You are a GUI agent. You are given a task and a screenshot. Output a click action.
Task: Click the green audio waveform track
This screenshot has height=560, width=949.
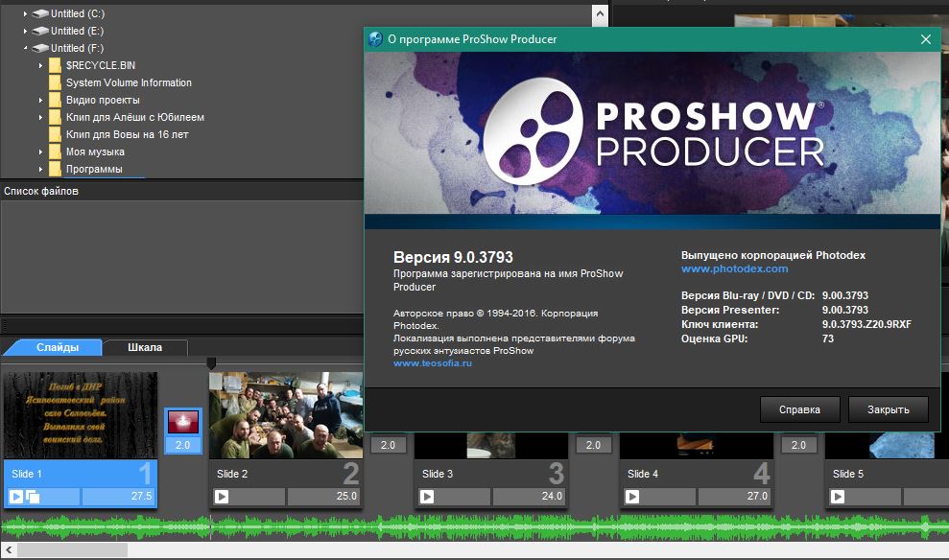[474, 527]
